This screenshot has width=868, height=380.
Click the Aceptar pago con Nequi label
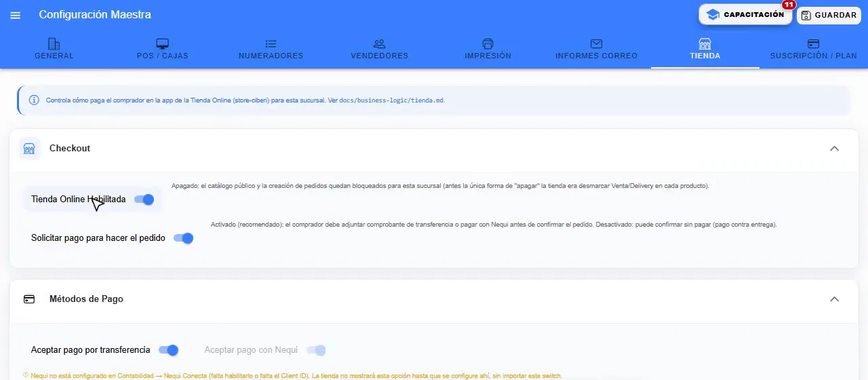click(251, 350)
